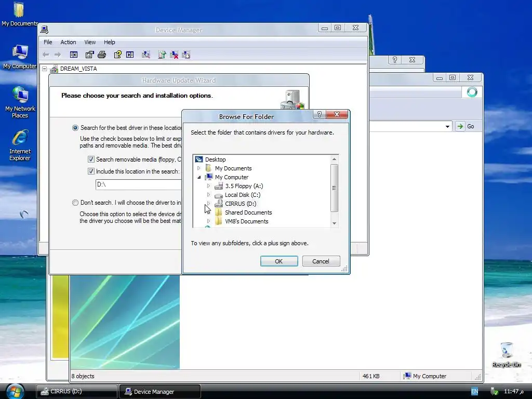Toggle Search removable media checkbox
Image resolution: width=532 pixels, height=399 pixels.
[91, 159]
